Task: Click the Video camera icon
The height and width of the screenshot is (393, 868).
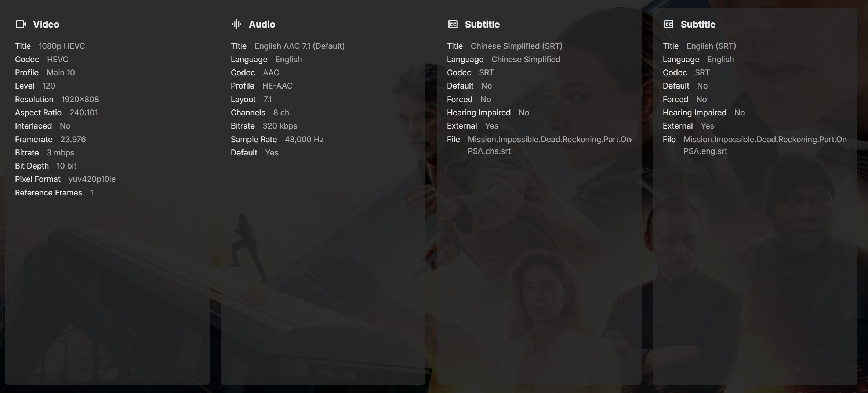Action: click(21, 24)
